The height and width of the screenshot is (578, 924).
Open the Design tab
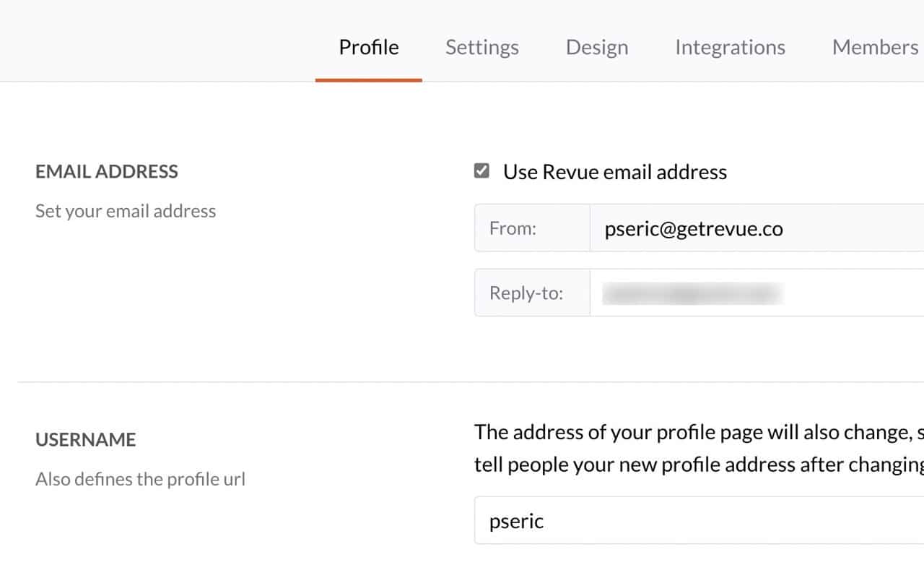596,48
